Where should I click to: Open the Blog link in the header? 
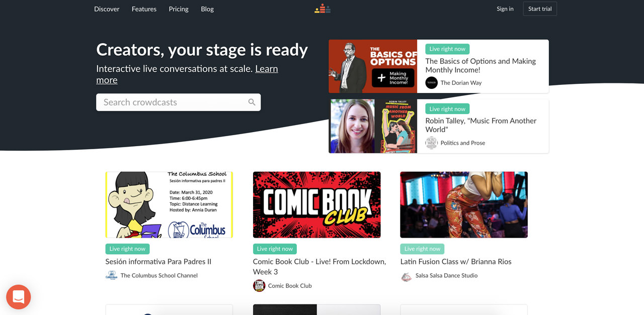207,9
